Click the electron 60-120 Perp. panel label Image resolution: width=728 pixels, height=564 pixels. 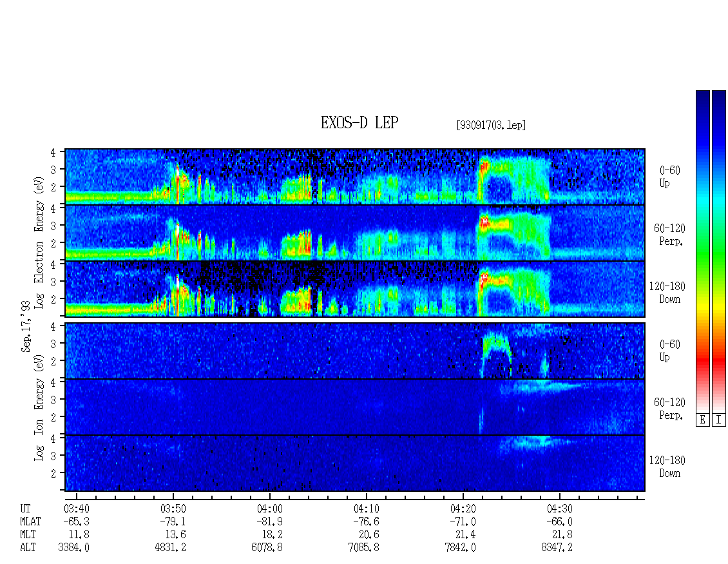(669, 235)
